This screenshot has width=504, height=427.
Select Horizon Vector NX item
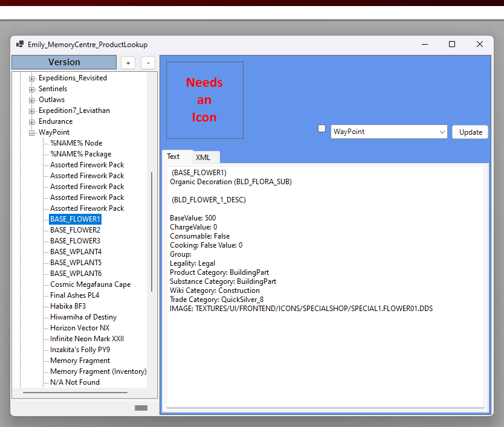coord(80,328)
